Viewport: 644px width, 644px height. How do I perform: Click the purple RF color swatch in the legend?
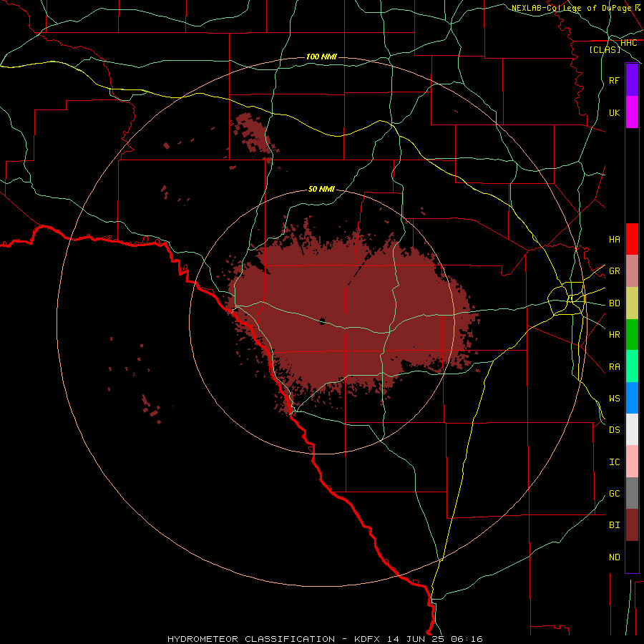click(632, 80)
